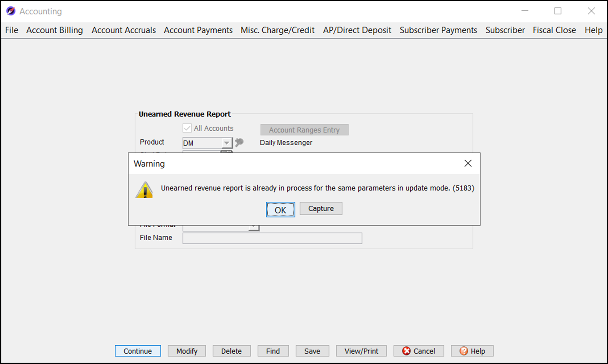Open the Misc. Charge/Credit menu
Viewport: 608px width, 364px height.
tap(277, 30)
